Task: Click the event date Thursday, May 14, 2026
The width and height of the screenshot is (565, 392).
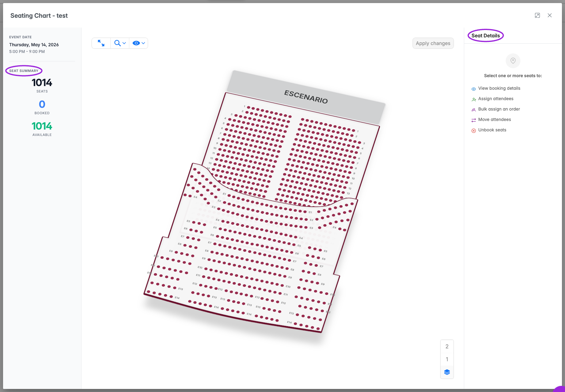Action: (34, 45)
